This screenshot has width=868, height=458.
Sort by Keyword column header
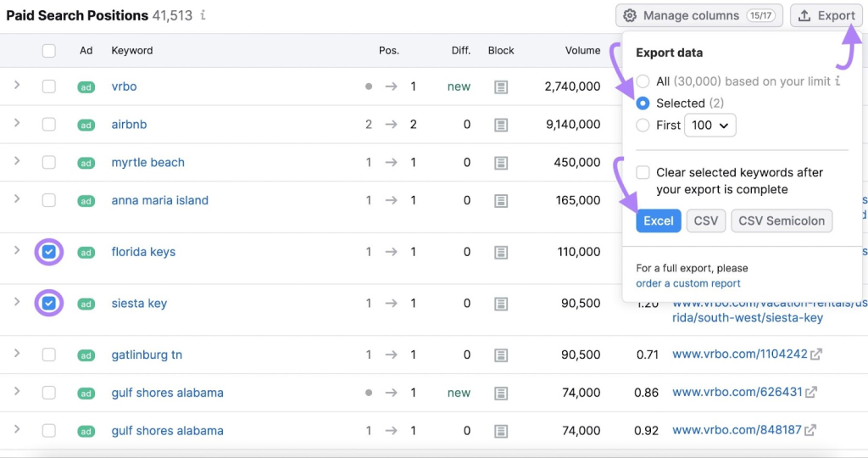coord(132,51)
